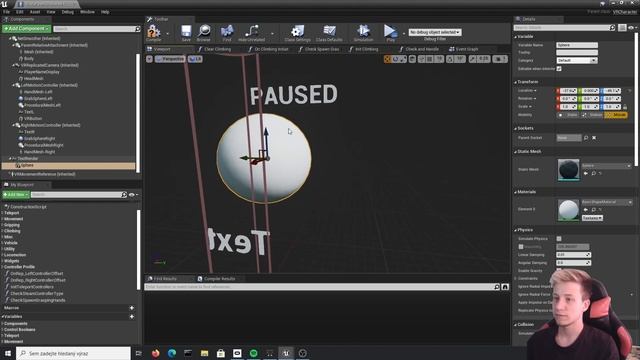Collapse the LeftMotionController tree node

[14, 85]
